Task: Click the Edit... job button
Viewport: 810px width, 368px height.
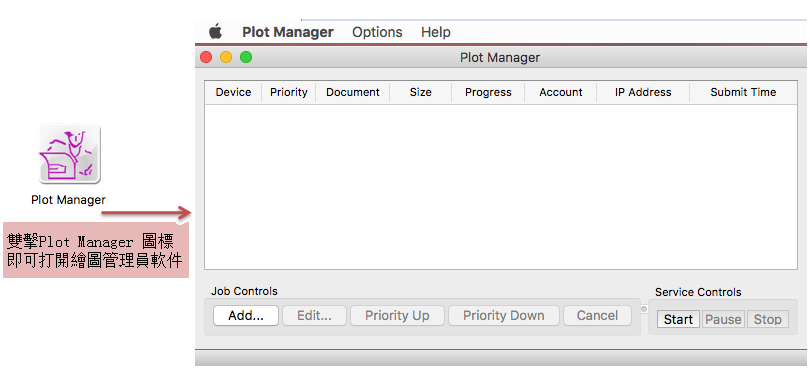Action: [314, 316]
